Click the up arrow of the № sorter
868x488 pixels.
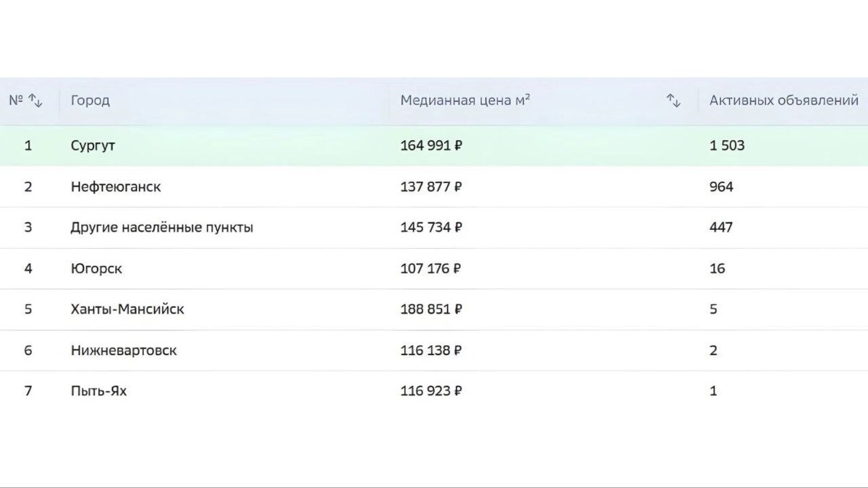tap(33, 97)
